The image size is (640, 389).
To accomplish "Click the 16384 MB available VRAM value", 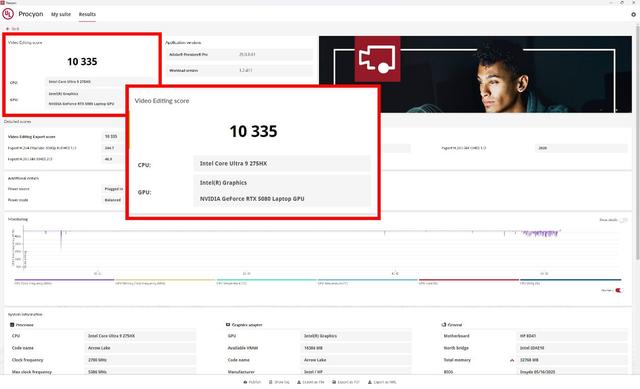I will pos(356,348).
